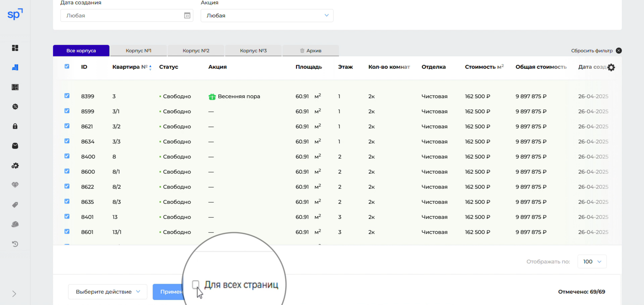Uncheck the row with ID 8622
This screenshot has width=644, height=305.
[x=67, y=186]
